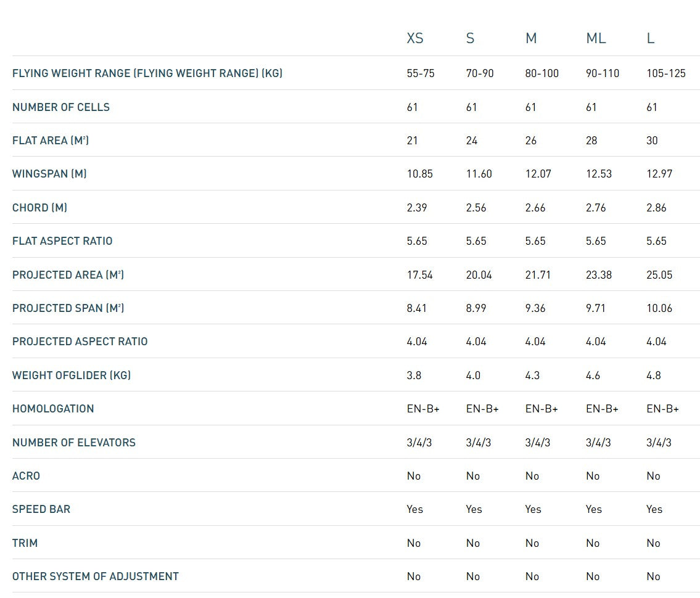Image resolution: width=700 pixels, height=598 pixels.
Task: Click the Speed Bar row label
Action: pos(41,509)
